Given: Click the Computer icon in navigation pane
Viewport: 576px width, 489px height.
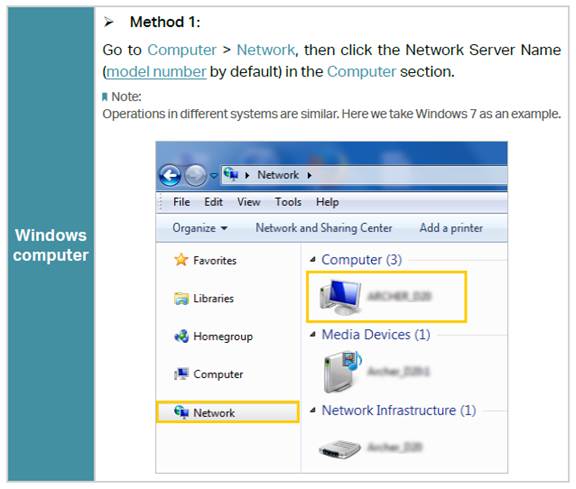Looking at the screenshot, I should click(181, 374).
